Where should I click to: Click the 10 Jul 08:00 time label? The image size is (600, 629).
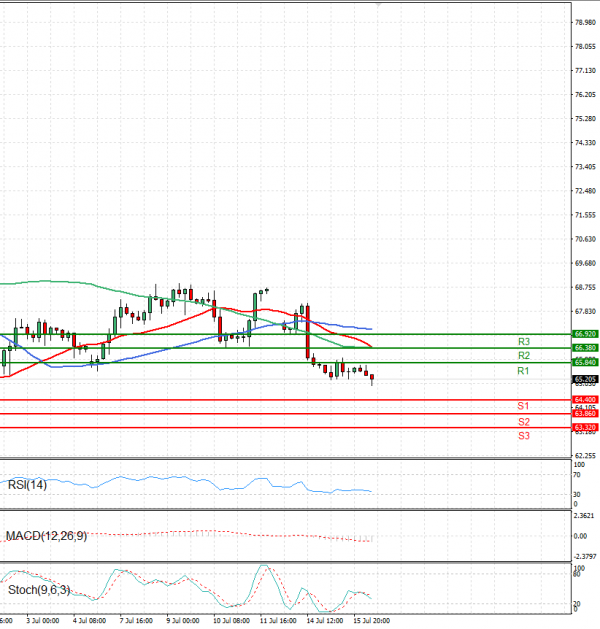(231, 621)
